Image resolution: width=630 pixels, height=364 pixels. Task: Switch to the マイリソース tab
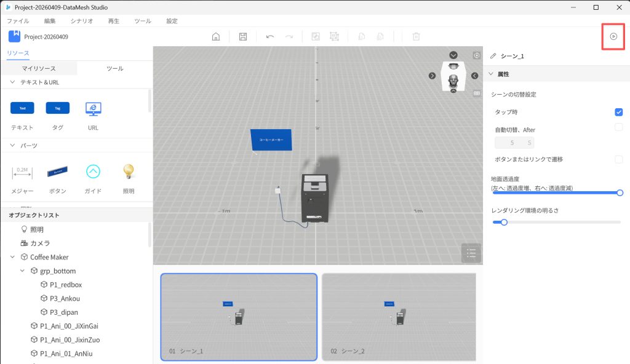[39, 68]
